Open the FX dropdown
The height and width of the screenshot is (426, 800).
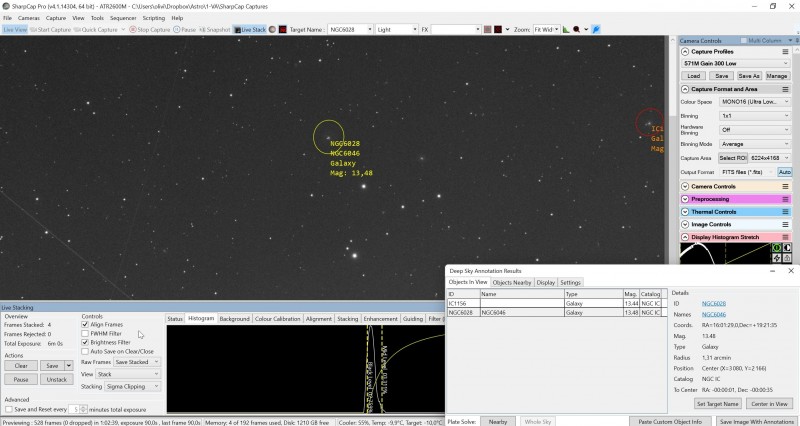pos(478,30)
